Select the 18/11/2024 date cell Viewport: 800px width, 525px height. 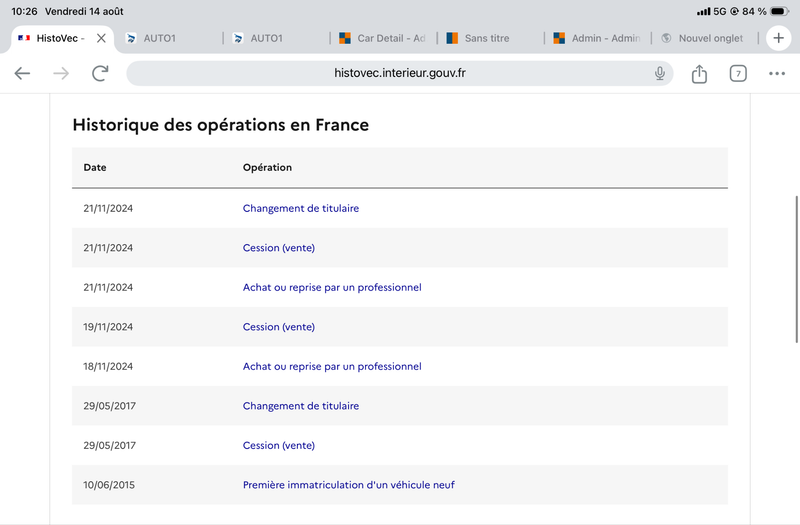(x=108, y=366)
